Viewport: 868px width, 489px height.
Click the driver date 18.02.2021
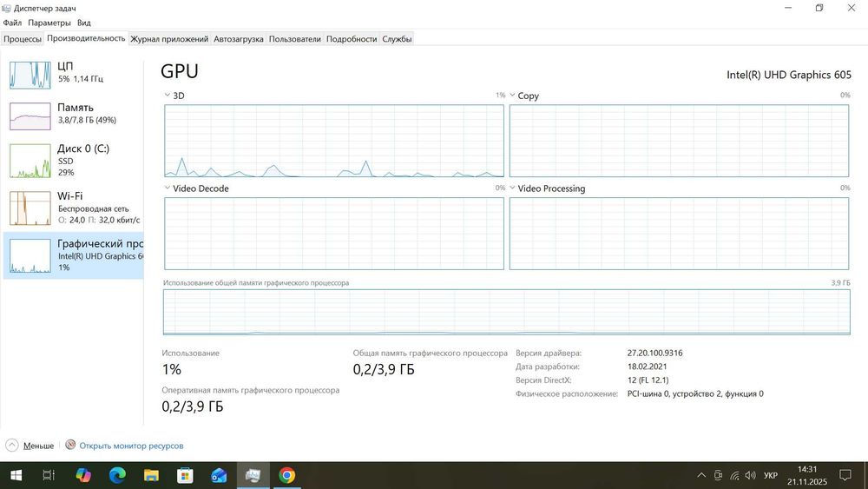[648, 367]
